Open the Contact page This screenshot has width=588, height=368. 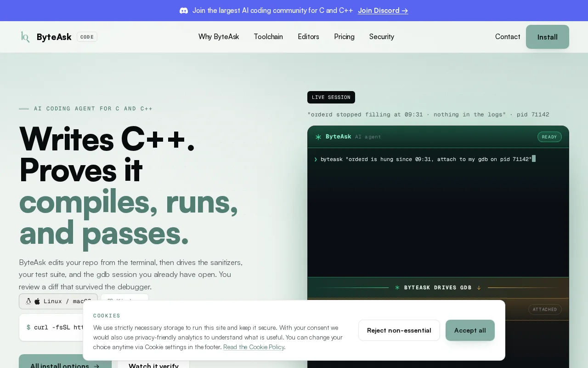508,37
